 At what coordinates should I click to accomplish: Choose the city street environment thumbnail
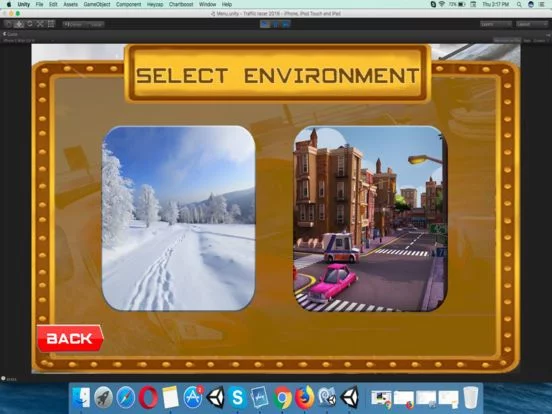[370, 219]
